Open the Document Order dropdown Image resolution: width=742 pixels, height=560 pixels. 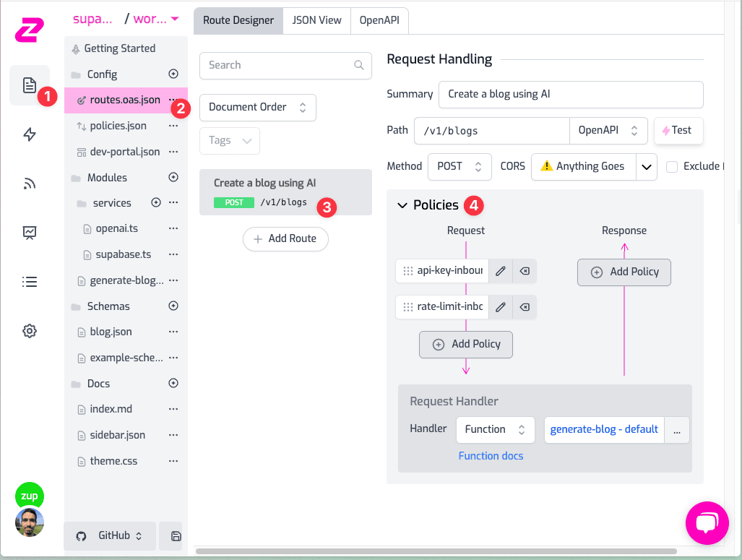coord(258,108)
